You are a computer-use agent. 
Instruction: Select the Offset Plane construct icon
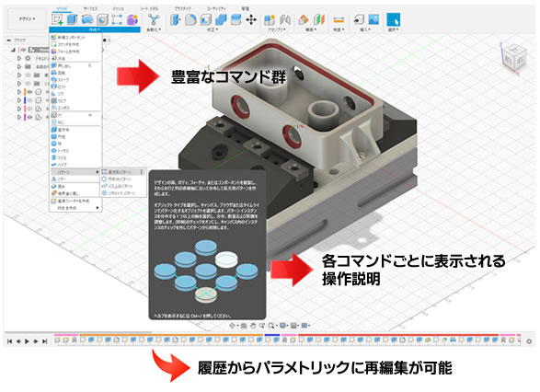tap(304, 19)
